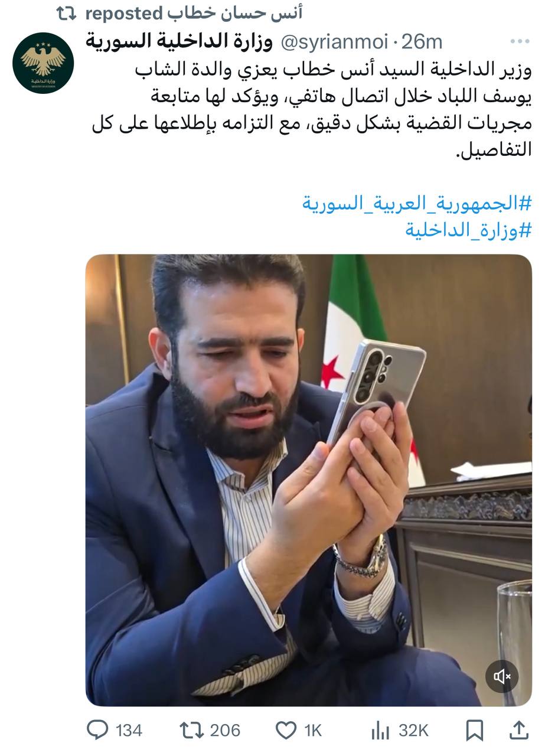
Task: Click the 1K likes count
Action: 312,731
